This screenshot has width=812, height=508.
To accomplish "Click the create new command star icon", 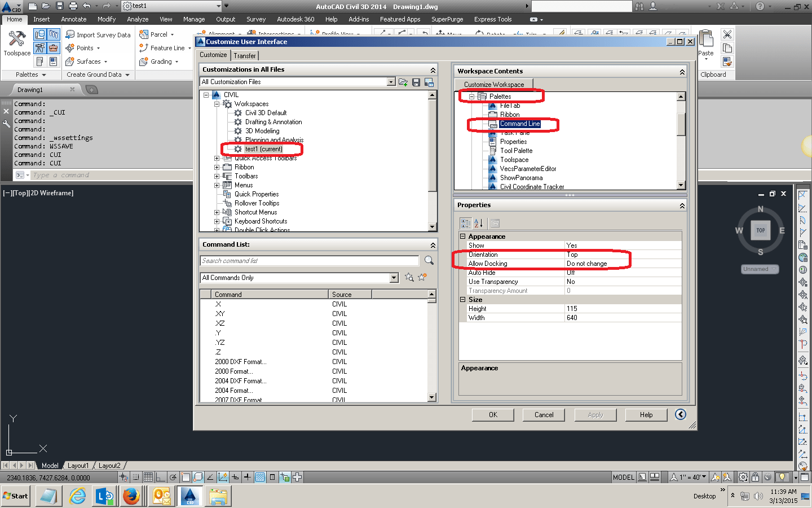I will point(422,277).
